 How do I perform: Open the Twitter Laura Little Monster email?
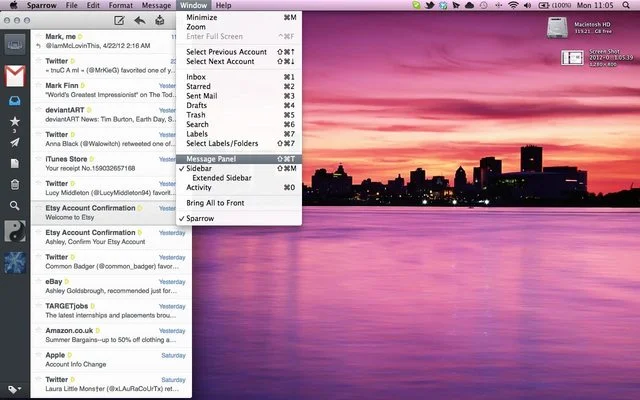(111, 384)
